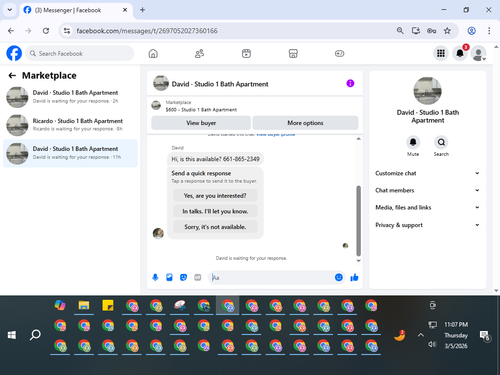Viewport: 500px width, 375px height.
Task: Open the $600 Studio listing header
Action: 201,106
